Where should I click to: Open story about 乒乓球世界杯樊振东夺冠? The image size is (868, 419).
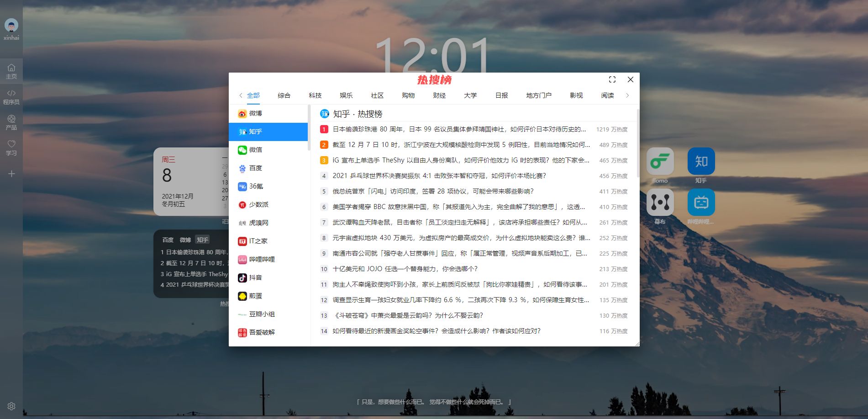coord(439,176)
